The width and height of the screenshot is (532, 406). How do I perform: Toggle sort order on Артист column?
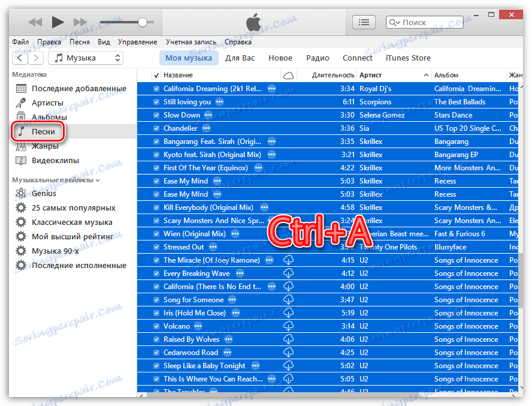point(394,75)
